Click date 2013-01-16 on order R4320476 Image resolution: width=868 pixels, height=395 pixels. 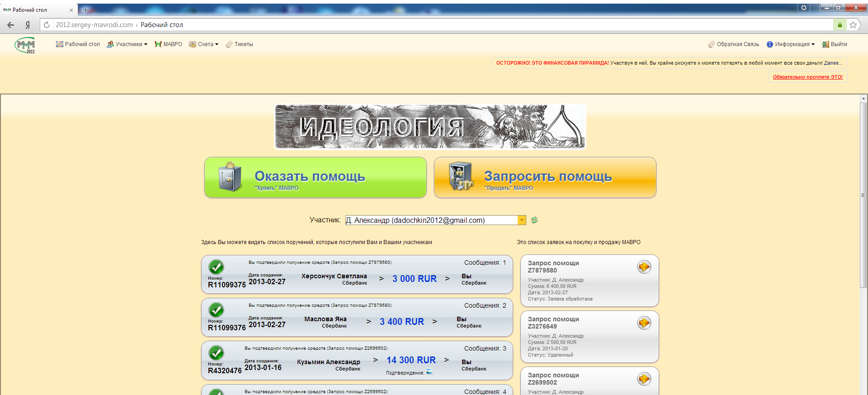(263, 368)
